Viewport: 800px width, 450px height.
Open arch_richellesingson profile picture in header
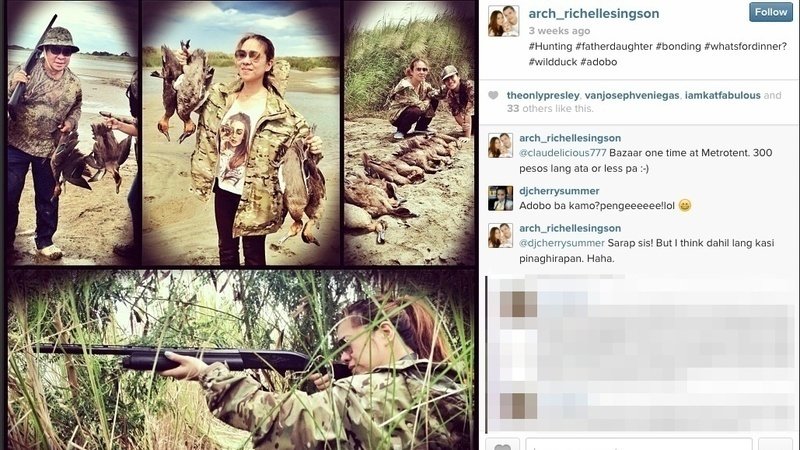(504, 21)
